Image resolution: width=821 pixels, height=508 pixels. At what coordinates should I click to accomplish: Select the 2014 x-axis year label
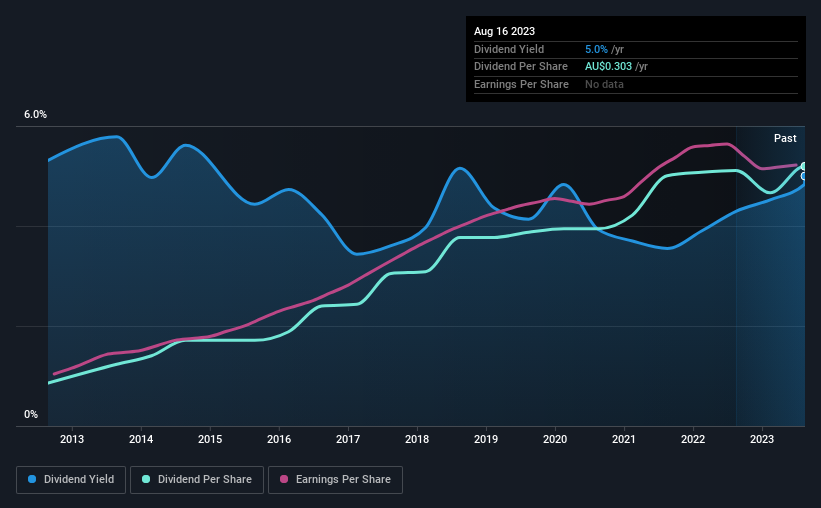click(141, 439)
